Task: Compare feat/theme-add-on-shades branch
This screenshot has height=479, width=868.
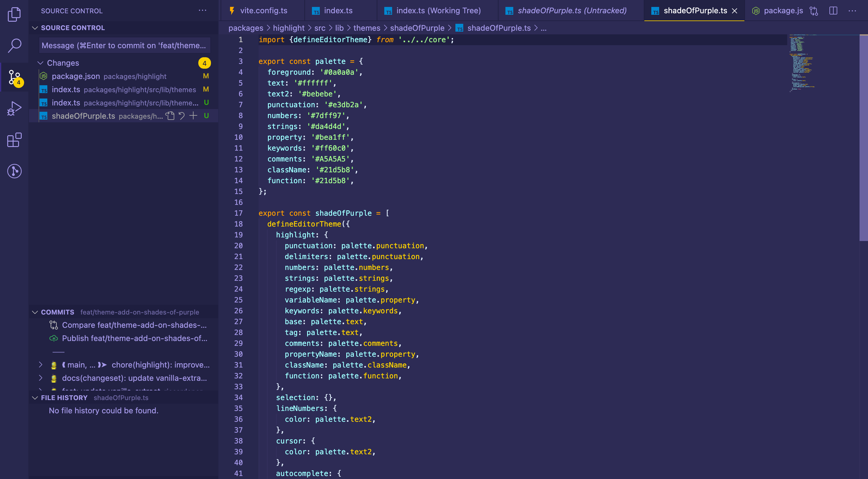Action: (x=134, y=325)
